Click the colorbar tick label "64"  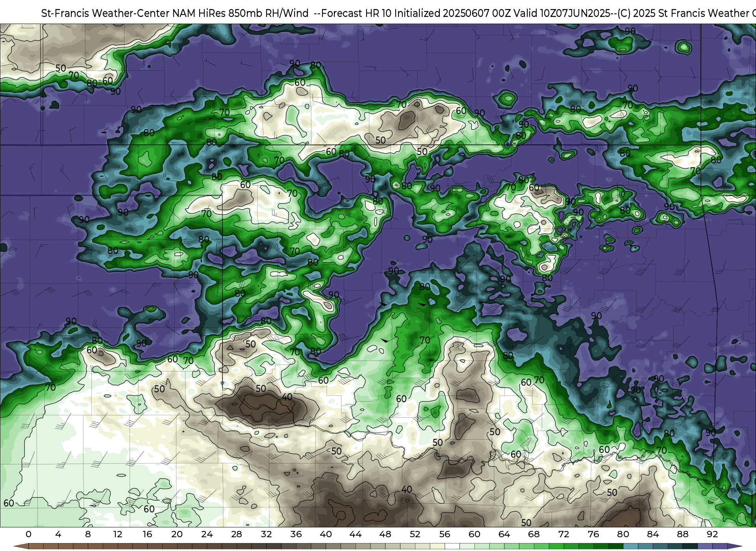[x=504, y=534]
